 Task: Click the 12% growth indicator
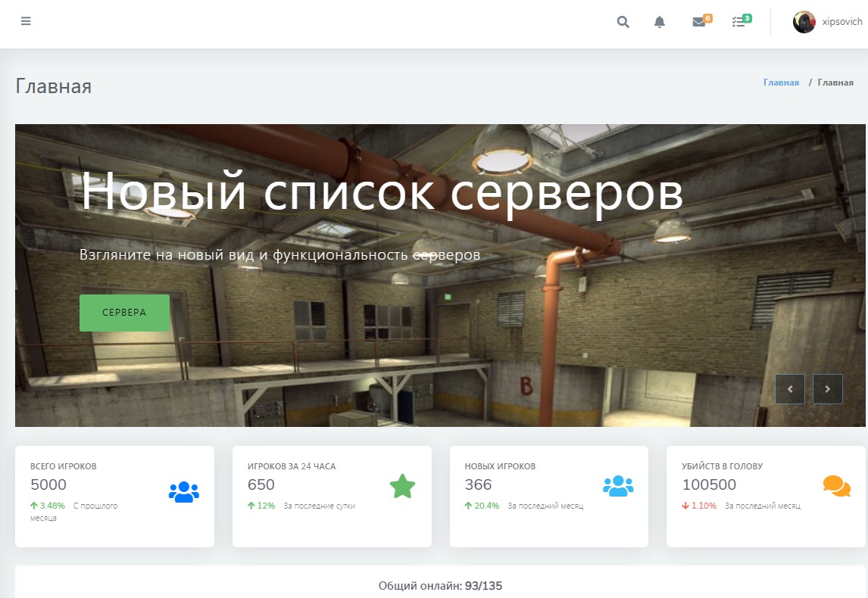[261, 506]
